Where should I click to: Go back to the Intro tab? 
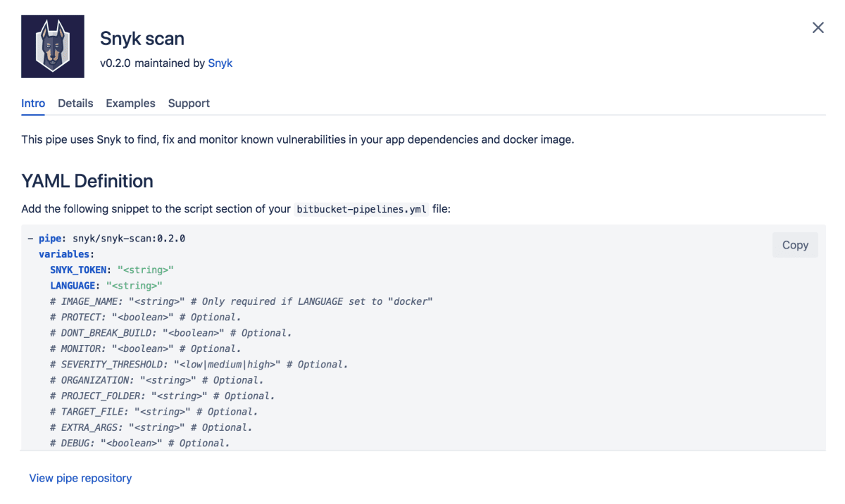pyautogui.click(x=32, y=103)
